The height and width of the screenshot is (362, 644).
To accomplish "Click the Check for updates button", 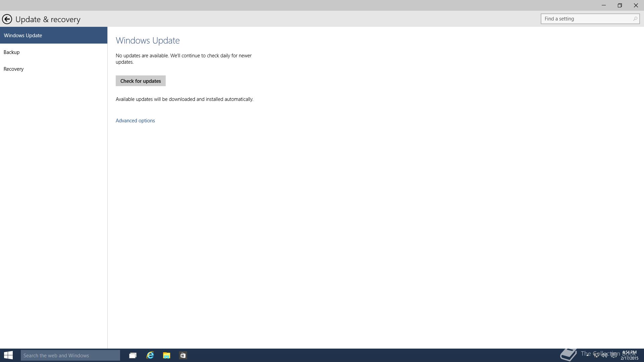I will [141, 81].
